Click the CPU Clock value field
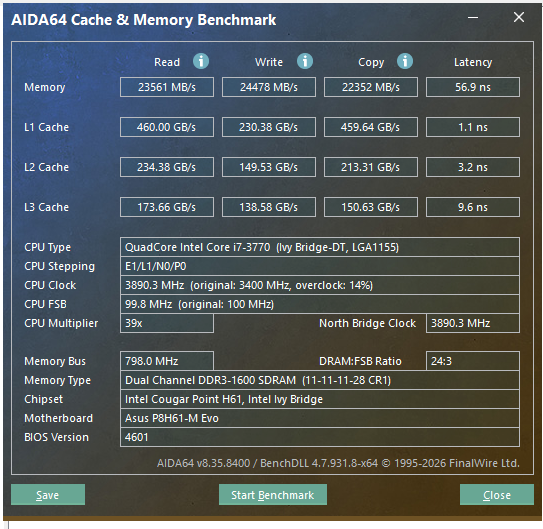The image size is (543, 529). click(320, 285)
